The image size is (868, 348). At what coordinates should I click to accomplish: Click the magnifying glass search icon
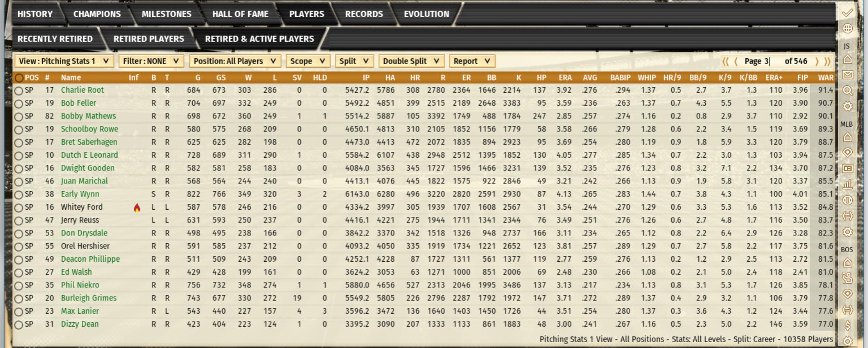pos(847,90)
